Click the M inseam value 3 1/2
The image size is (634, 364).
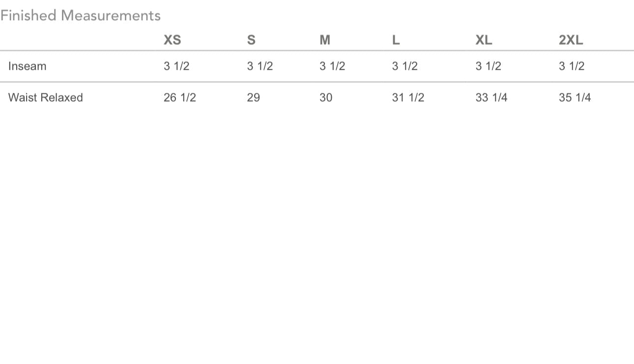332,66
